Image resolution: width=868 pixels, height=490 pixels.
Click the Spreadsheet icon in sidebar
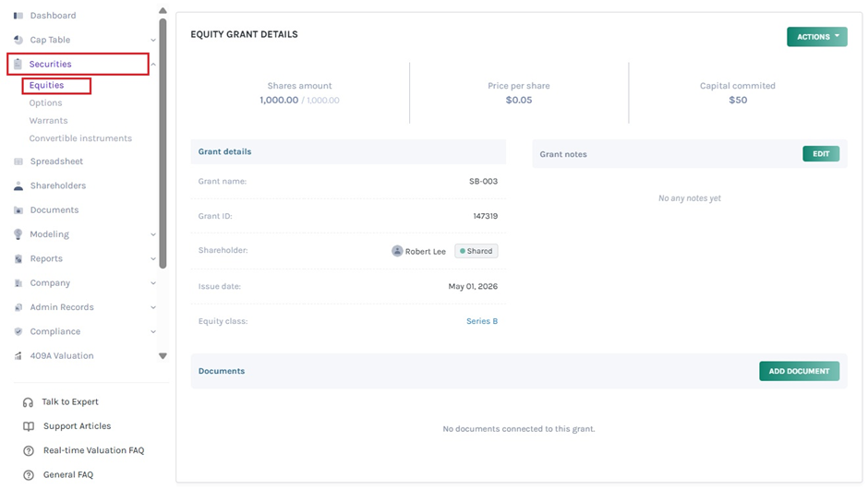pos(18,161)
